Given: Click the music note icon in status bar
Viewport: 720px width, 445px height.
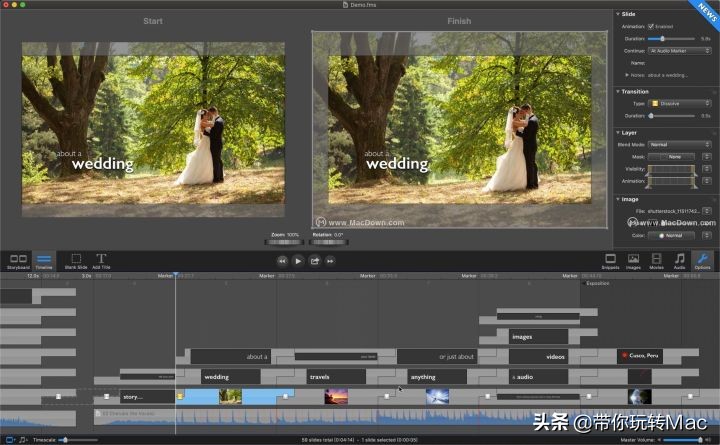Looking at the screenshot, I should pyautogui.click(x=23, y=440).
